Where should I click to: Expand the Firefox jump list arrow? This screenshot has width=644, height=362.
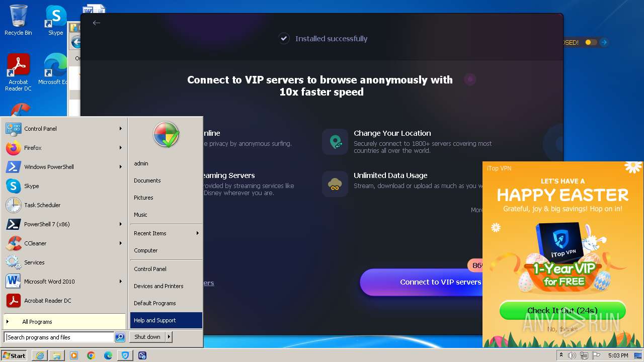(x=121, y=148)
